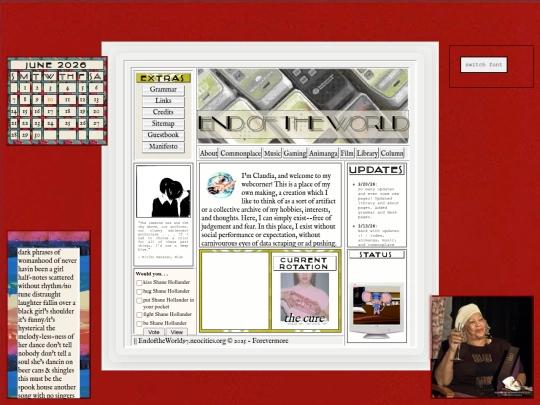Open the Grammar extras link
The image size is (540, 405).
coord(163,90)
